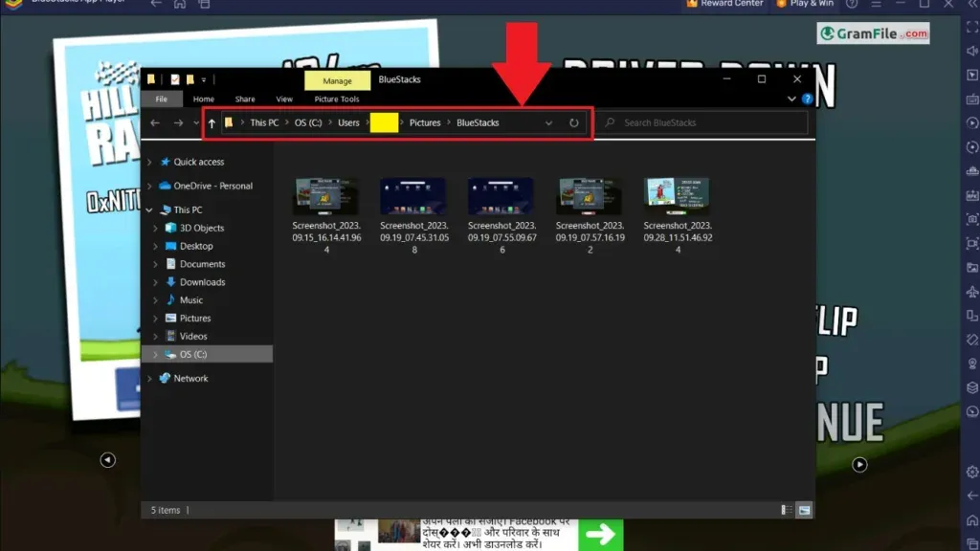Click New folder quick access icon
The image size is (980, 551).
[190, 79]
